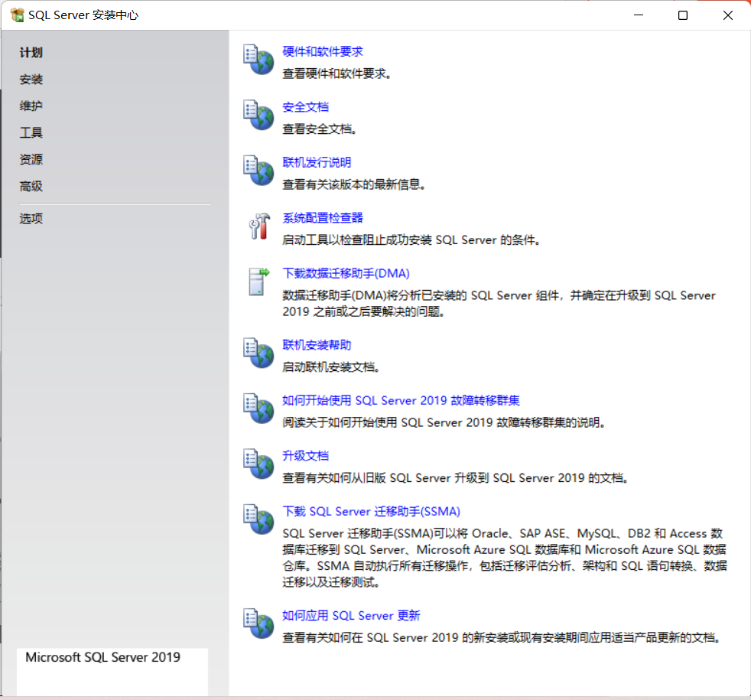This screenshot has width=751, height=700.
Task: Click the globe icon beside the 故障转移群集 link
Action: [x=258, y=409]
